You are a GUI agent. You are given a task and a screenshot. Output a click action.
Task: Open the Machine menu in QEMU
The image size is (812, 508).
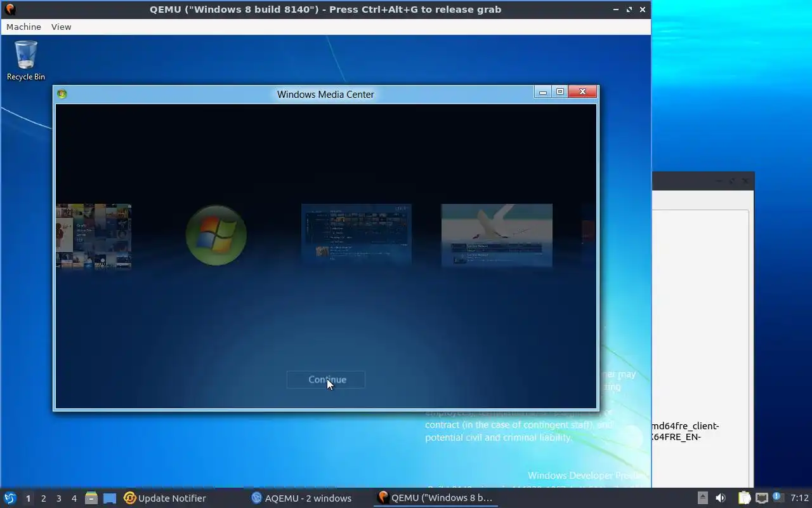[x=23, y=27]
